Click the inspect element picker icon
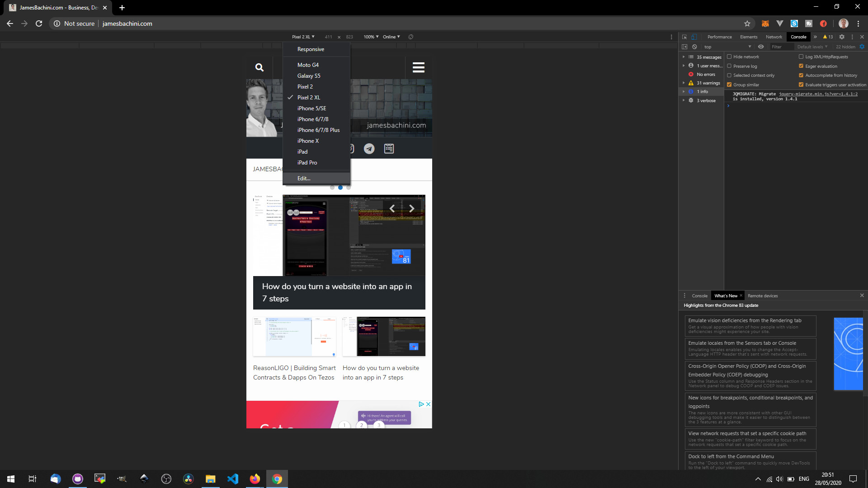 684,37
